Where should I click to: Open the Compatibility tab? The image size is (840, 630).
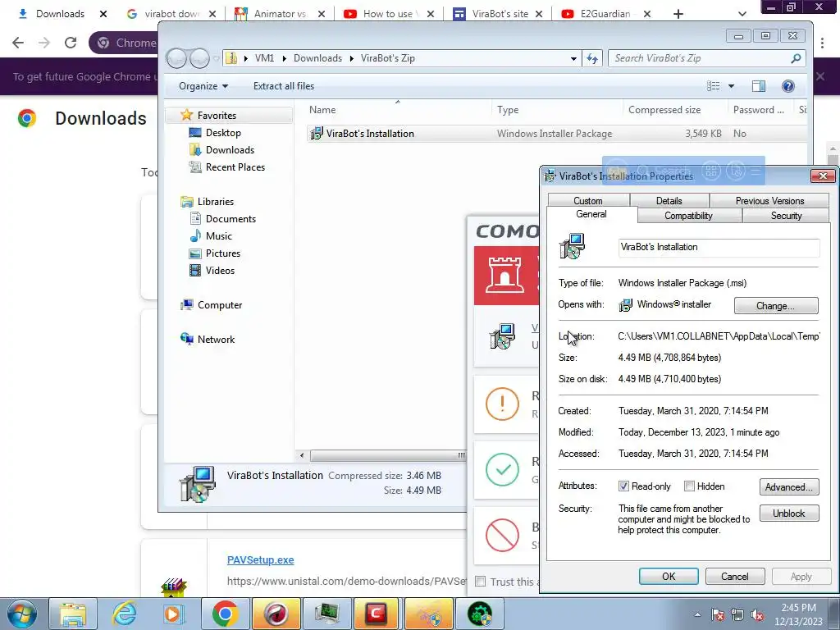click(x=688, y=216)
